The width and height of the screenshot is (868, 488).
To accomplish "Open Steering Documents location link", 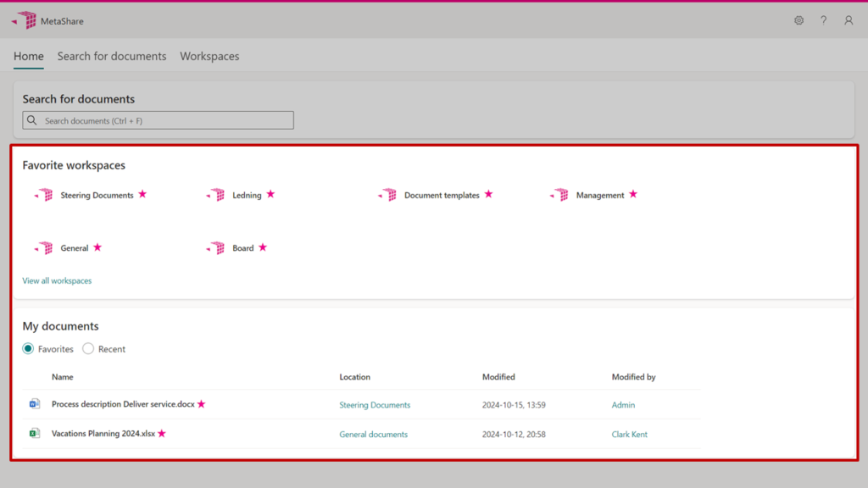I will [375, 405].
